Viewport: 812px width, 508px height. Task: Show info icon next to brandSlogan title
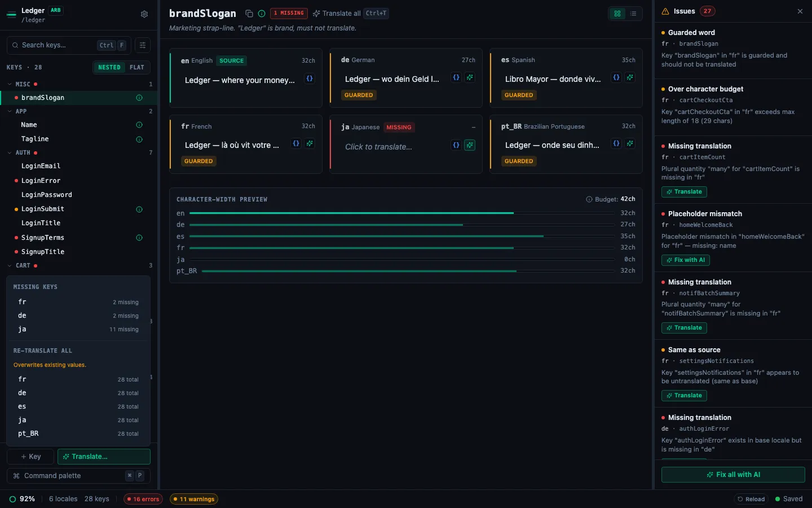pos(262,14)
